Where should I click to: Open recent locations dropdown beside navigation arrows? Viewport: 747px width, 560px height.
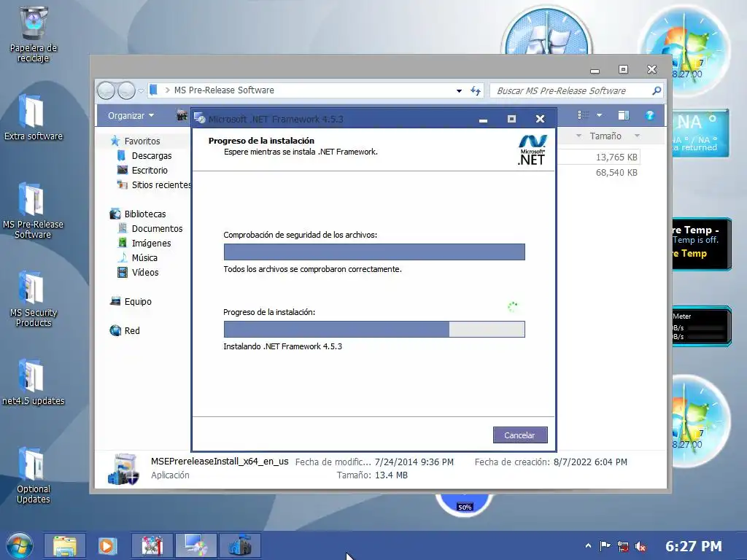141,90
